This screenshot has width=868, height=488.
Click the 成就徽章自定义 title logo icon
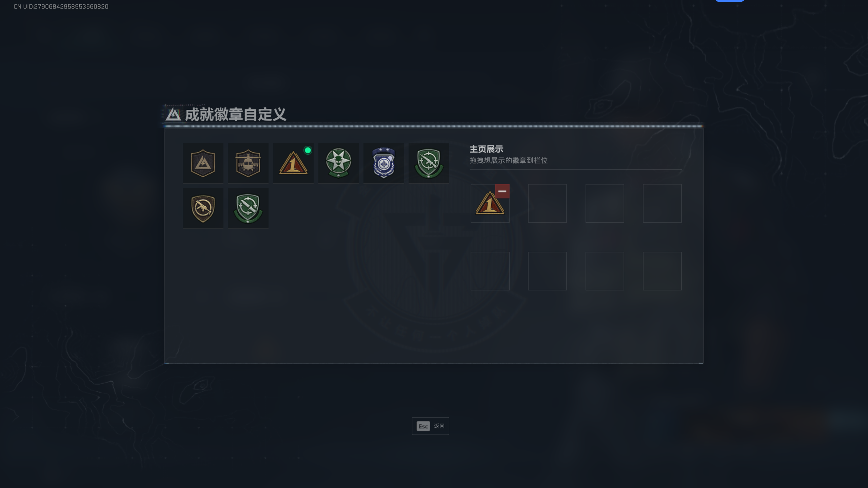173,115
